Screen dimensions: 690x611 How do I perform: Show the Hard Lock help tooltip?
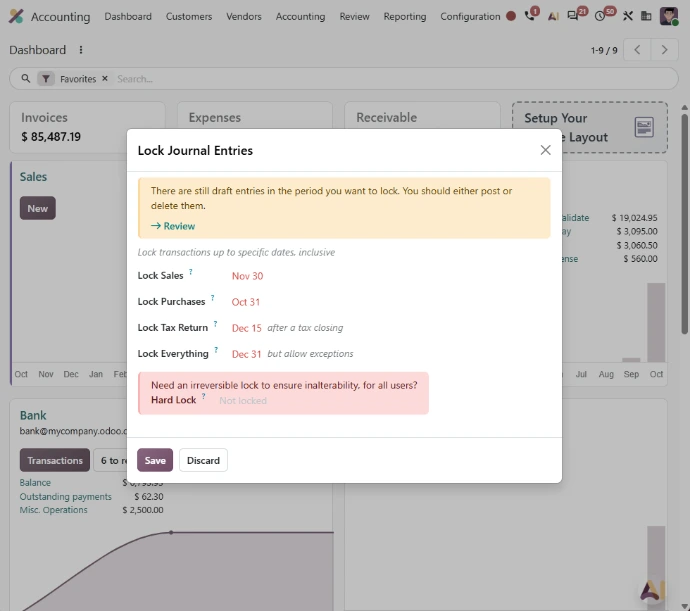203,396
